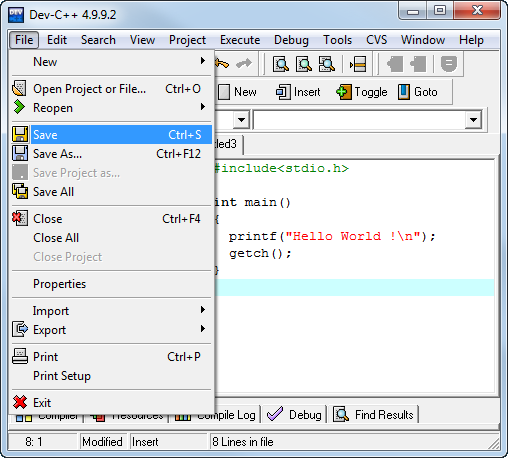This screenshot has height=458, width=508.
Task: Choose Open Project or File... entry
Action: pyautogui.click(x=111, y=89)
